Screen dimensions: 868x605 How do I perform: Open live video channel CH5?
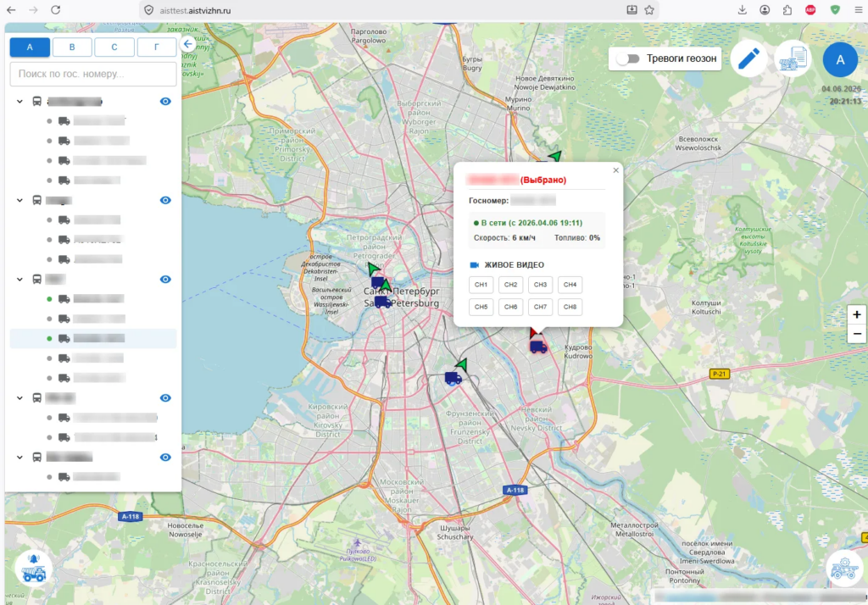coord(481,307)
